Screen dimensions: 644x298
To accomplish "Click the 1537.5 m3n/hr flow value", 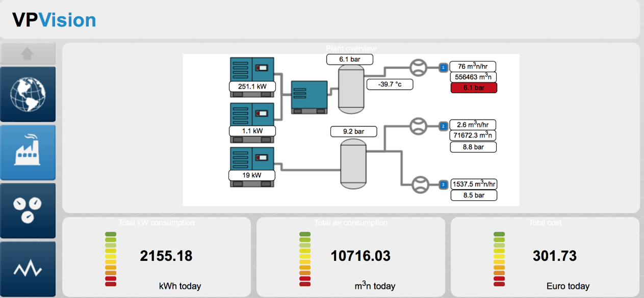I will (x=473, y=184).
